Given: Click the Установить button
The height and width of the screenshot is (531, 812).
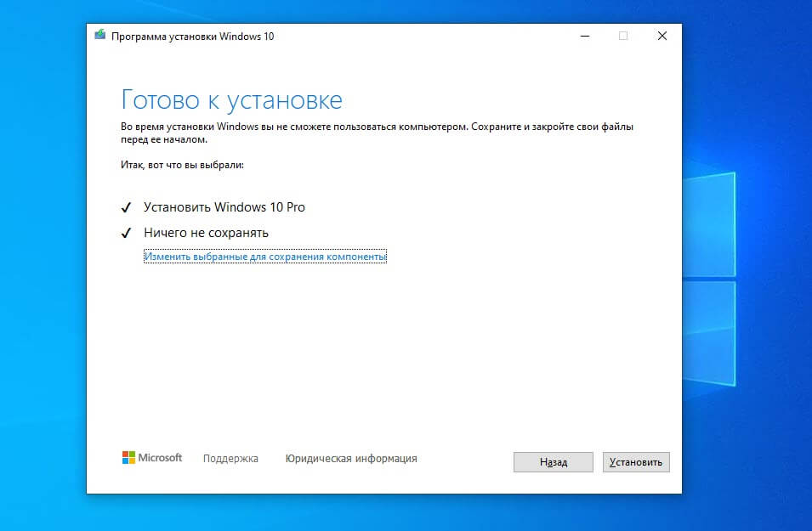Looking at the screenshot, I should (636, 461).
